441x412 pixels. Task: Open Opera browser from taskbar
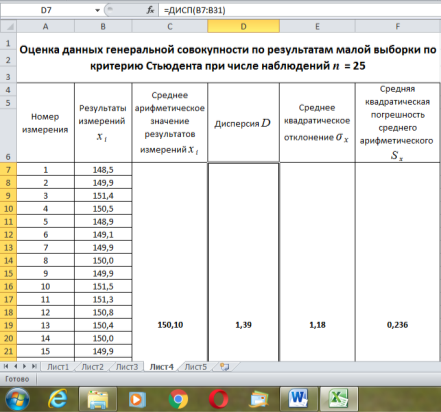pyautogui.click(x=219, y=399)
